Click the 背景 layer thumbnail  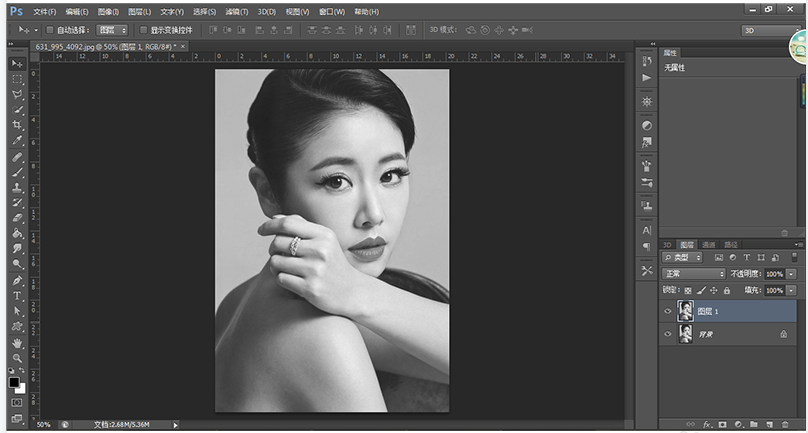point(686,335)
